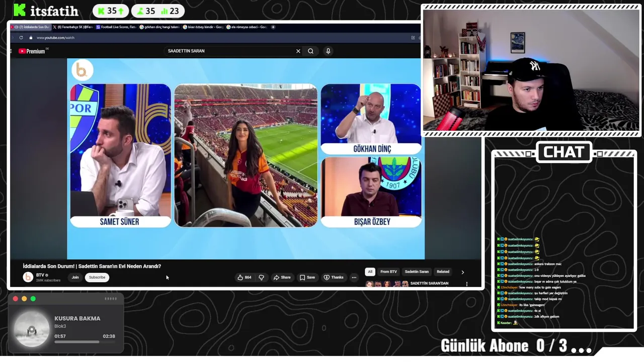Open options for SADETTİN SARAN'DAN related video
Image resolution: width=644 pixels, height=362 pixels.
[x=466, y=284]
